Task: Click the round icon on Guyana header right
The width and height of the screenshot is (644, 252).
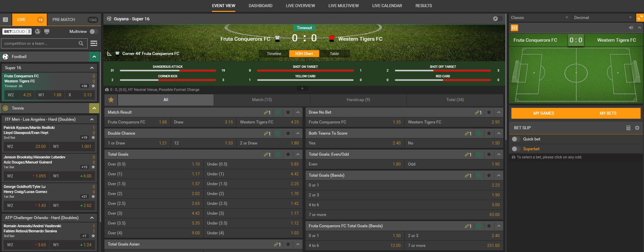Action: 495,19
